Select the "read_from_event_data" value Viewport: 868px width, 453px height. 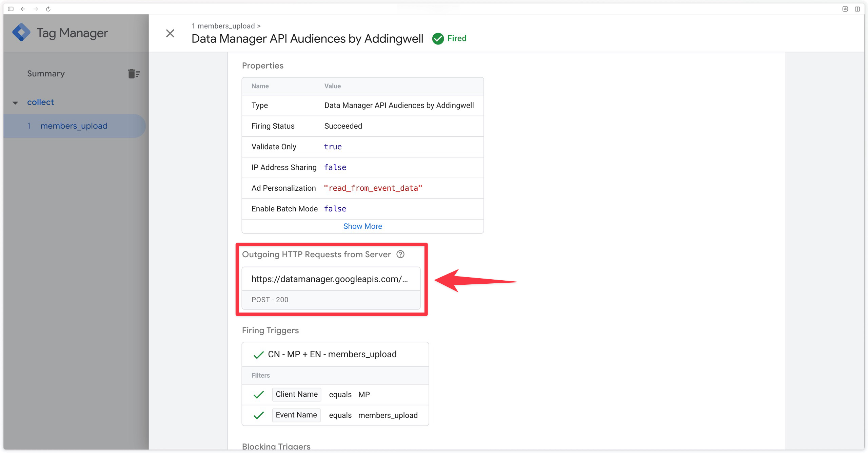[373, 188]
